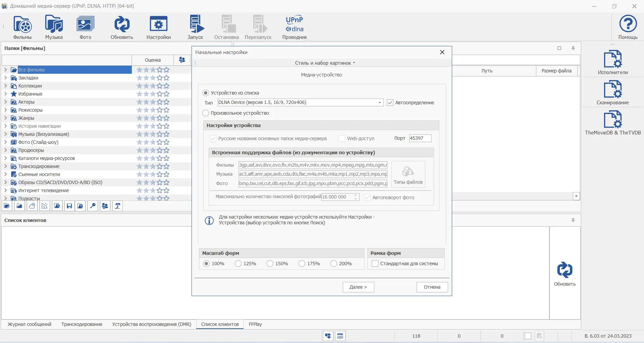Viewport: 644px width, 343px height.
Task: Switch to the Список клиентов tab
Action: tap(220, 324)
